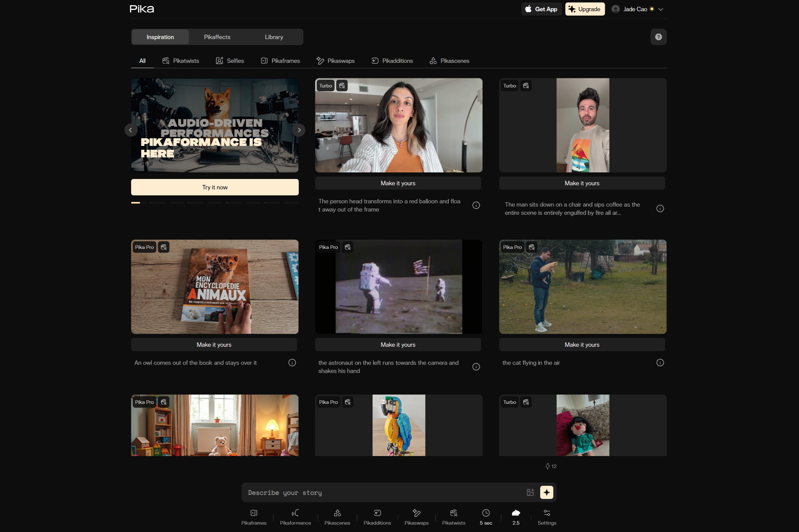Switch to the Inspiration tab

pos(160,37)
